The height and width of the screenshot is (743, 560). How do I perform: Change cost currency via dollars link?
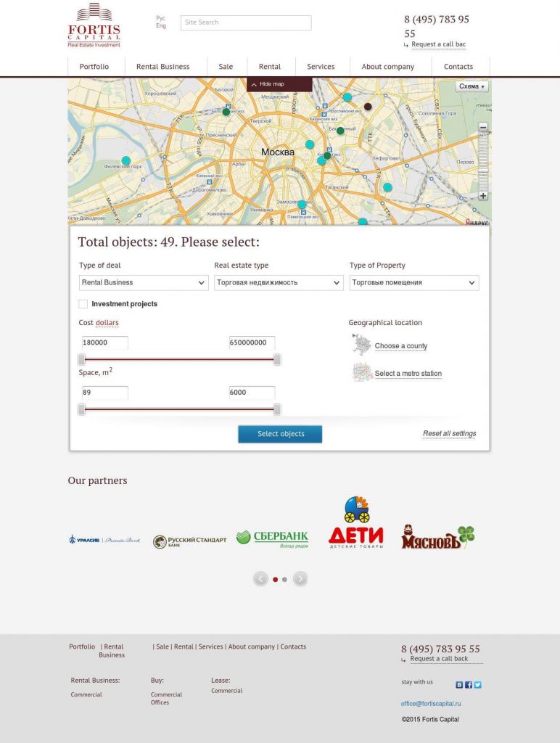[x=107, y=323]
